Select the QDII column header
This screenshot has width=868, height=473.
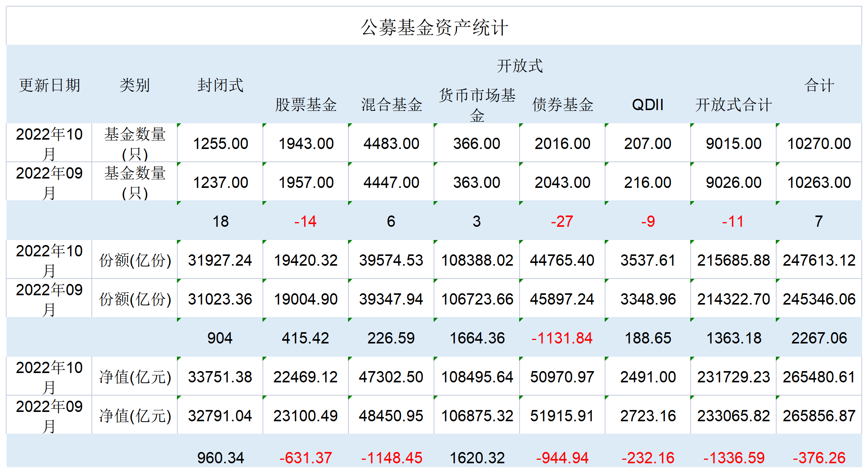click(x=647, y=105)
